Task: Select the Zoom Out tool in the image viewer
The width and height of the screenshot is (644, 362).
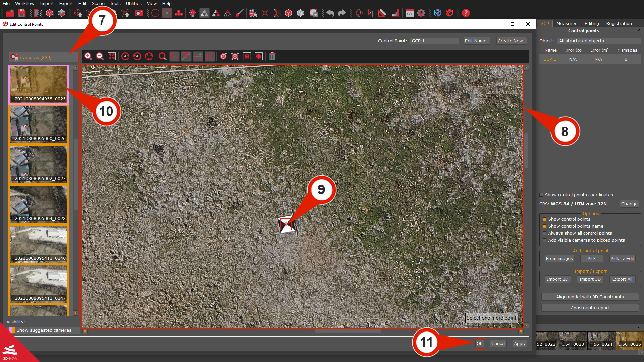Action: pyautogui.click(x=100, y=56)
